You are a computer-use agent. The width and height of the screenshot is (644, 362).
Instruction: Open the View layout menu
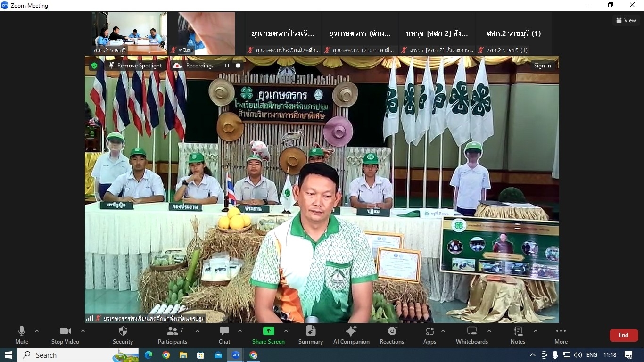(626, 20)
